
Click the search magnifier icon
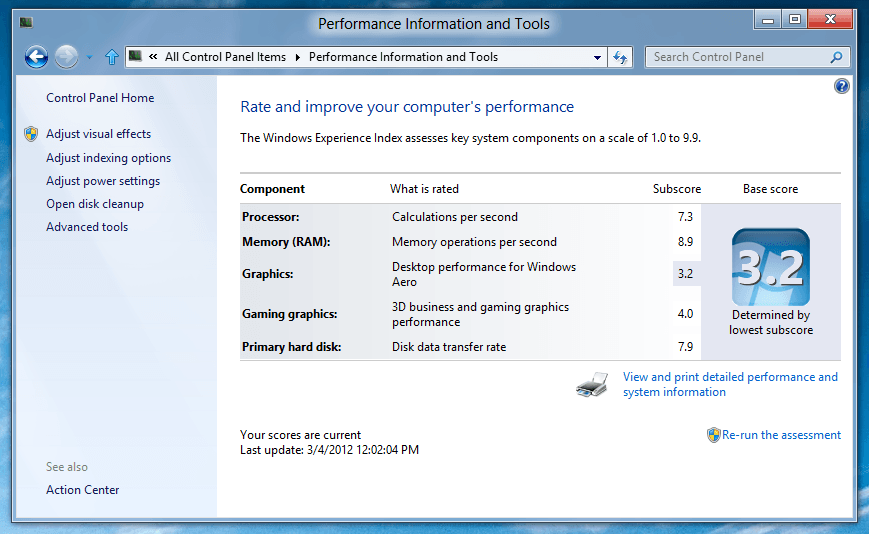[x=836, y=57]
